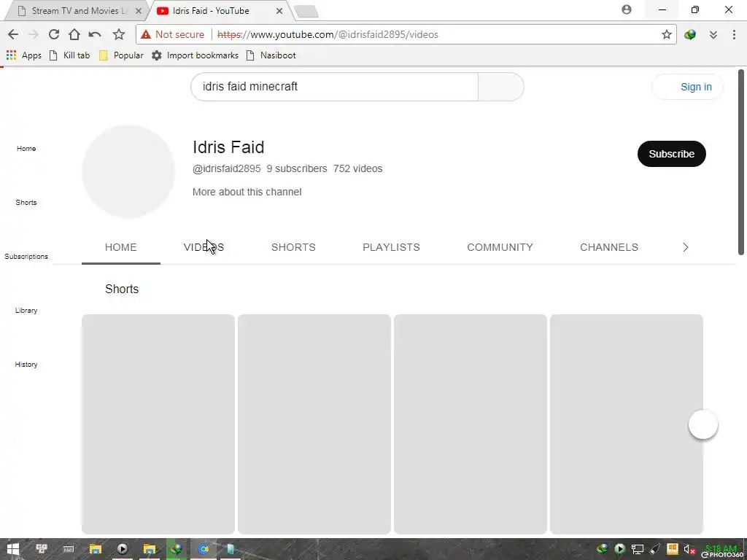
Task: Open the Chrome taskbar icon
Action: [204, 549]
